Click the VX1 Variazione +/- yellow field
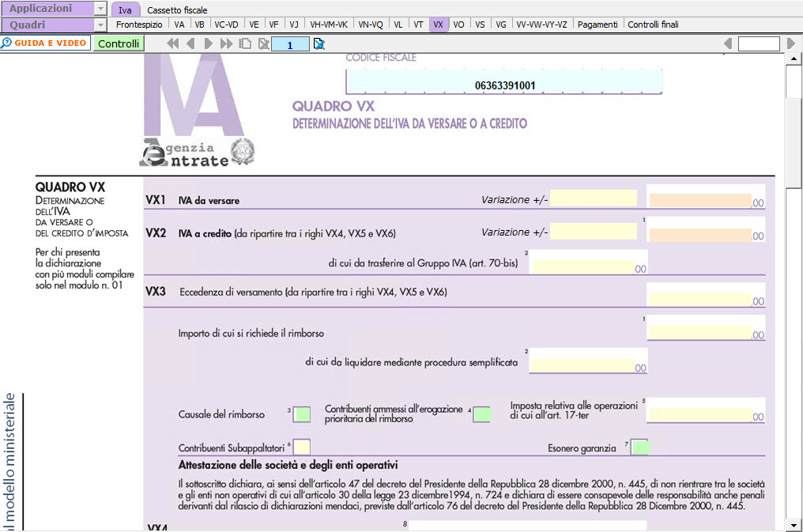The image size is (803, 532). coord(593,198)
